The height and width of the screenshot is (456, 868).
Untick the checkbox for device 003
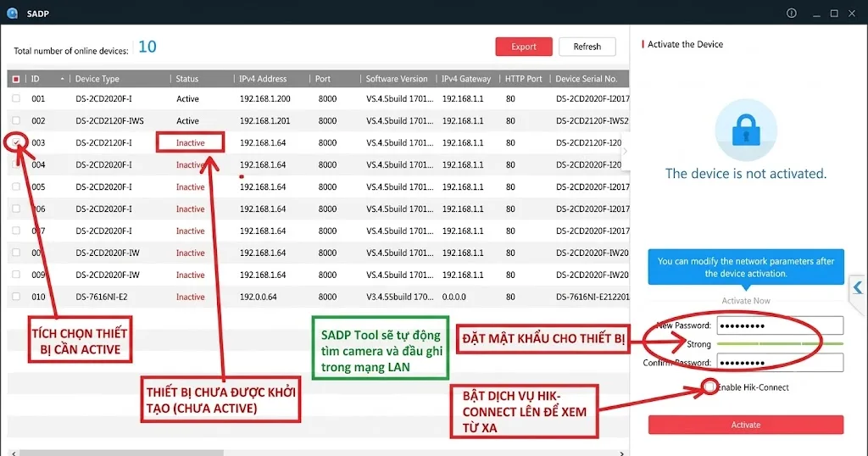point(16,142)
